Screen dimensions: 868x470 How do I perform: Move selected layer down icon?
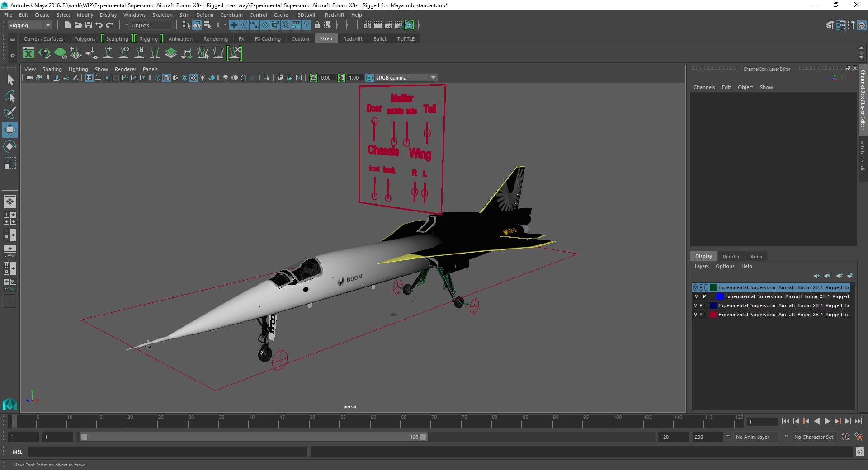coord(827,276)
